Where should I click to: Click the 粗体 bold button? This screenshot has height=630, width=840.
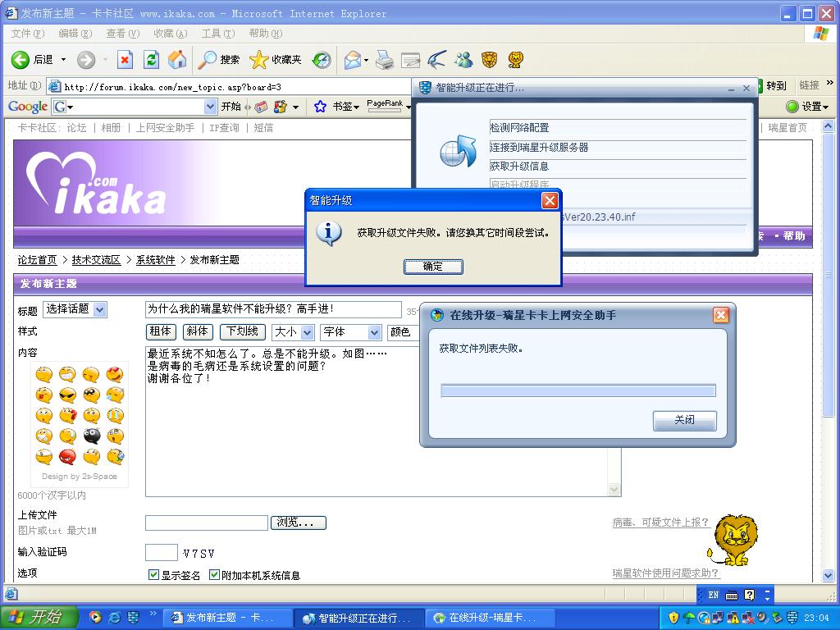coord(161,332)
